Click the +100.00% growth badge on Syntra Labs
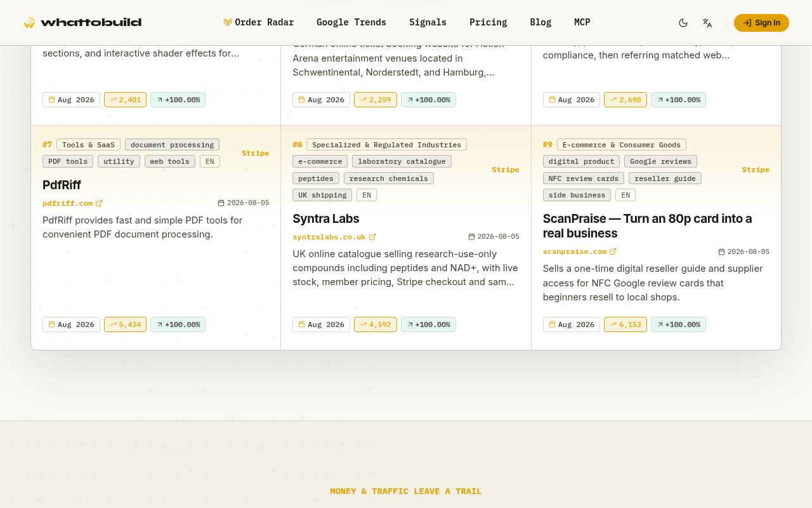Viewport: 812px width, 508px height. (x=428, y=324)
